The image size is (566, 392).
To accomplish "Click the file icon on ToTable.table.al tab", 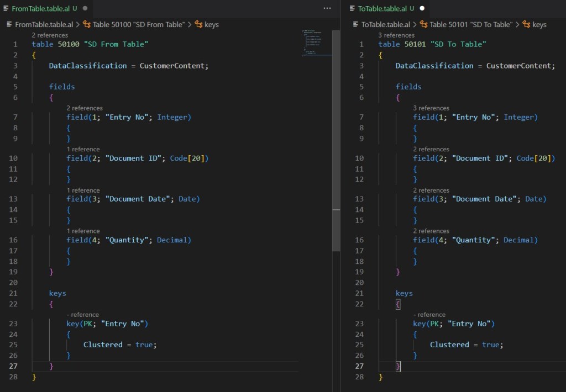I will [x=353, y=9].
